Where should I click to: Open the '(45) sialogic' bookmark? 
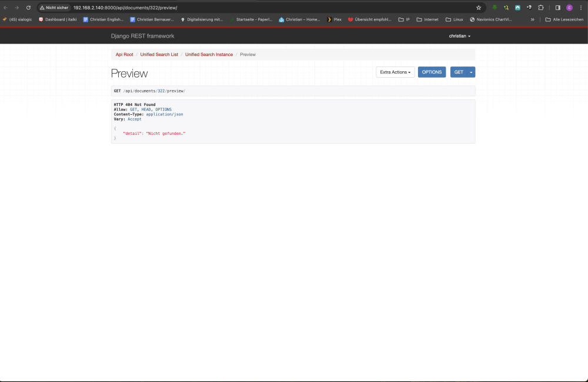coord(17,19)
